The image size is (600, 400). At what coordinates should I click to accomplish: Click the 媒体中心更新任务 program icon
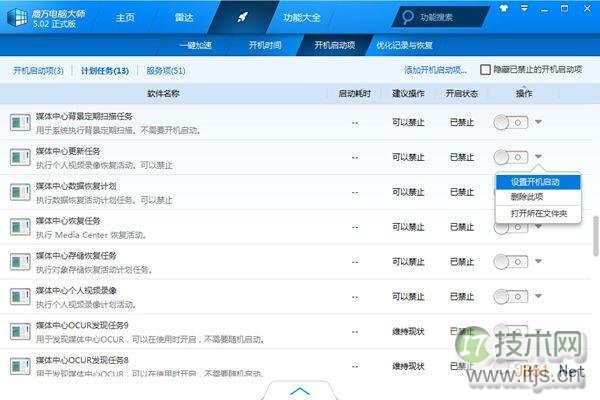pos(20,157)
